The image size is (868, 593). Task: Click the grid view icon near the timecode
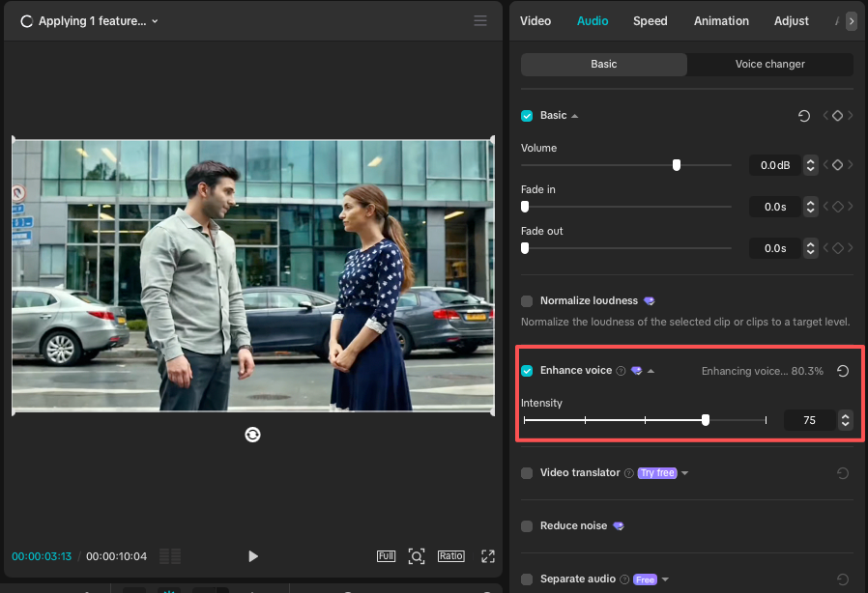[170, 556]
